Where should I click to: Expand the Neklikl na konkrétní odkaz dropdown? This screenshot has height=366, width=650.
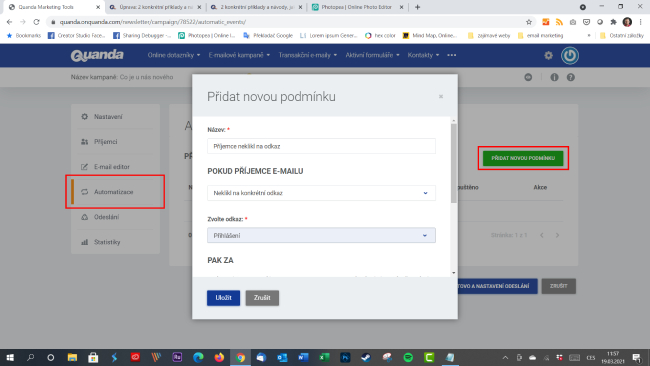point(321,193)
